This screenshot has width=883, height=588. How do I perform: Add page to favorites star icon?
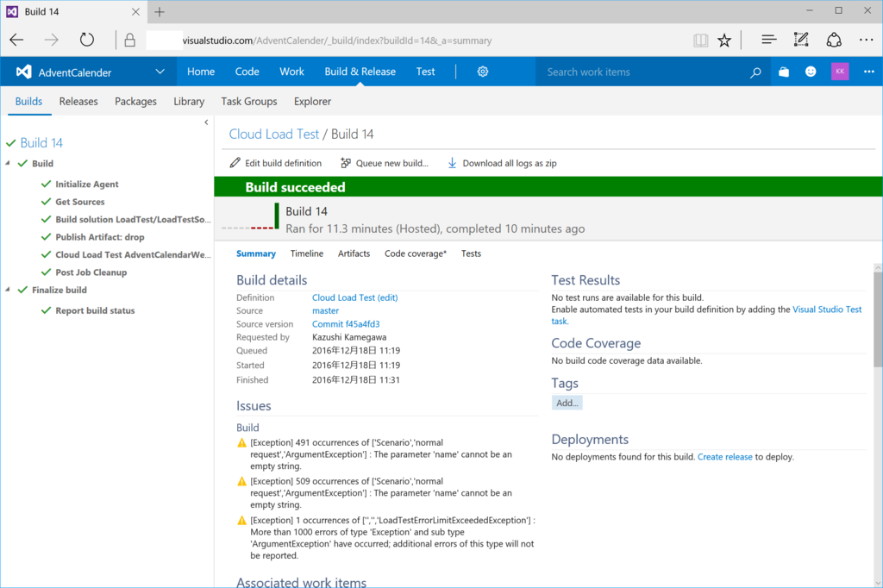point(724,40)
